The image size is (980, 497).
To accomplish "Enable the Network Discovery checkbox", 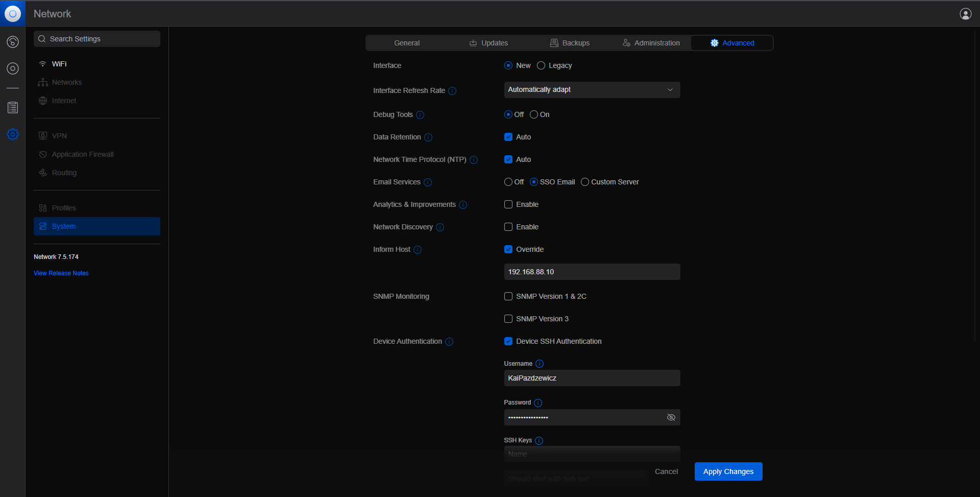I will [x=508, y=227].
